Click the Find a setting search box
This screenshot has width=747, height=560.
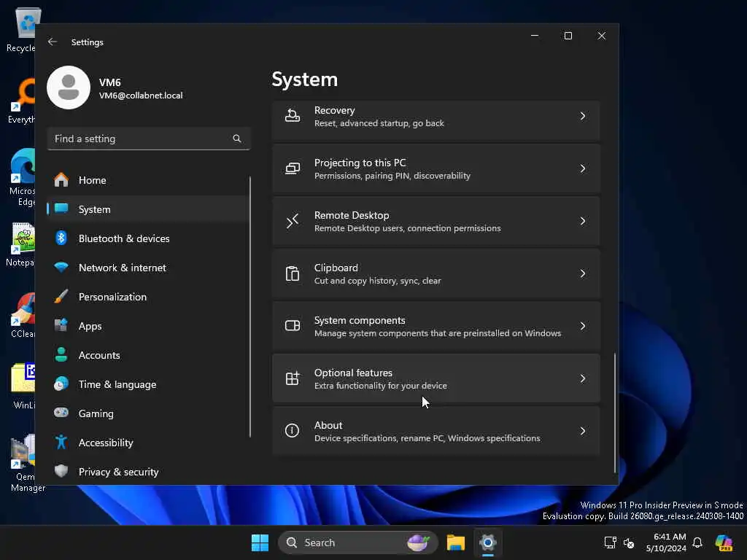tap(139, 139)
